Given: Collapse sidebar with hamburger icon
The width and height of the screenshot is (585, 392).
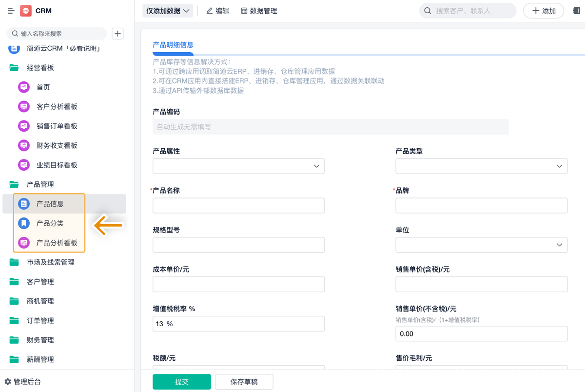Looking at the screenshot, I should point(11,11).
